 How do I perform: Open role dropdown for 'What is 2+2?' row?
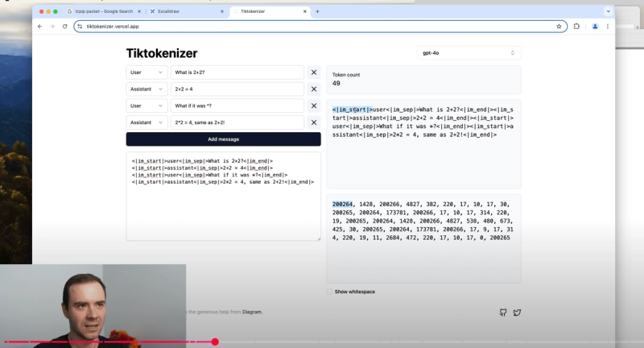147,72
